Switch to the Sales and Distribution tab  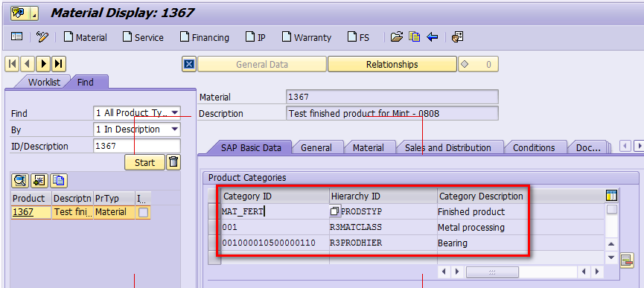(x=447, y=147)
